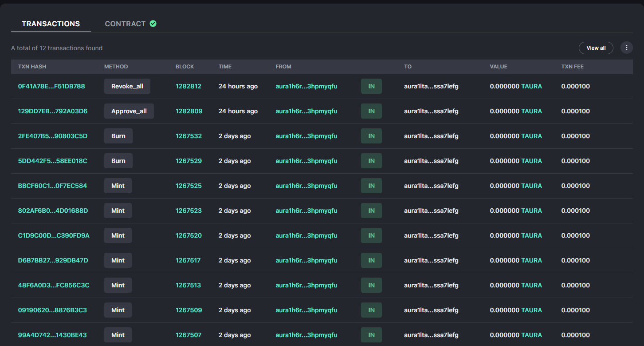Screen dimensions: 644x346
Task: Open block number 1282812
Action: [x=188, y=86]
